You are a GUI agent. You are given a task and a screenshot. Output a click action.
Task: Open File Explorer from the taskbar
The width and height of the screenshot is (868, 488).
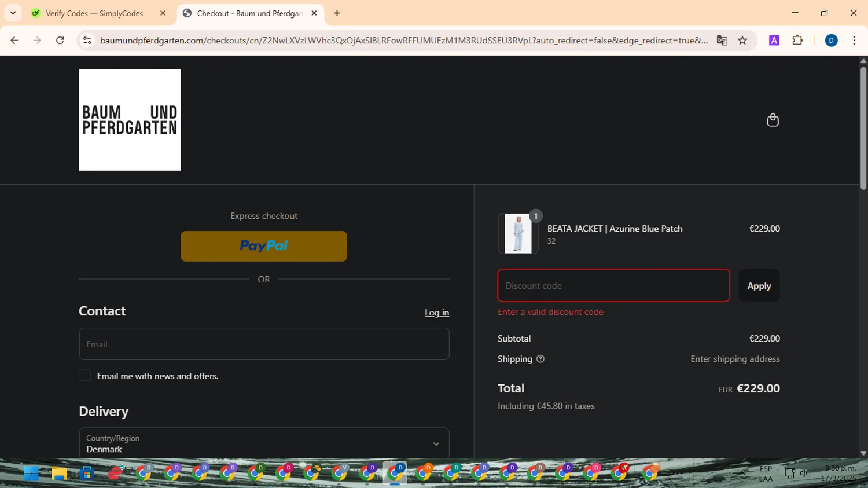[59, 474]
